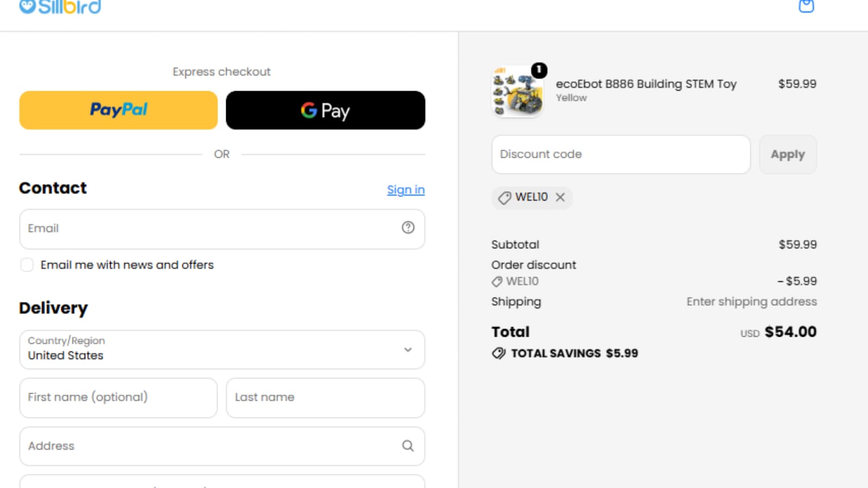Click the total savings tag icon

click(x=499, y=354)
